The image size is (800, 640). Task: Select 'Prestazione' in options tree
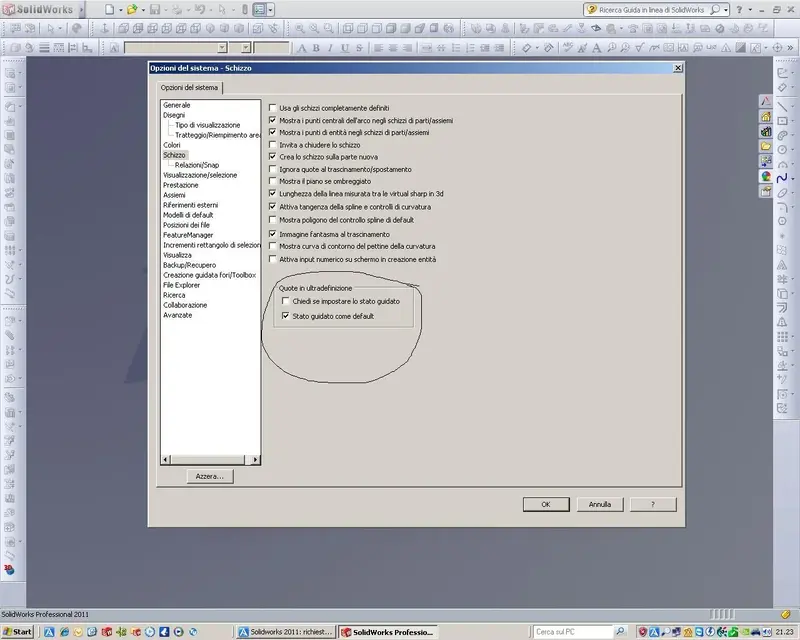[x=181, y=185]
